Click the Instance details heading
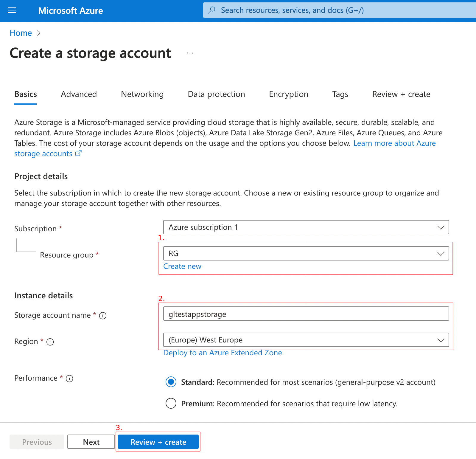The image size is (476, 459). [43, 296]
